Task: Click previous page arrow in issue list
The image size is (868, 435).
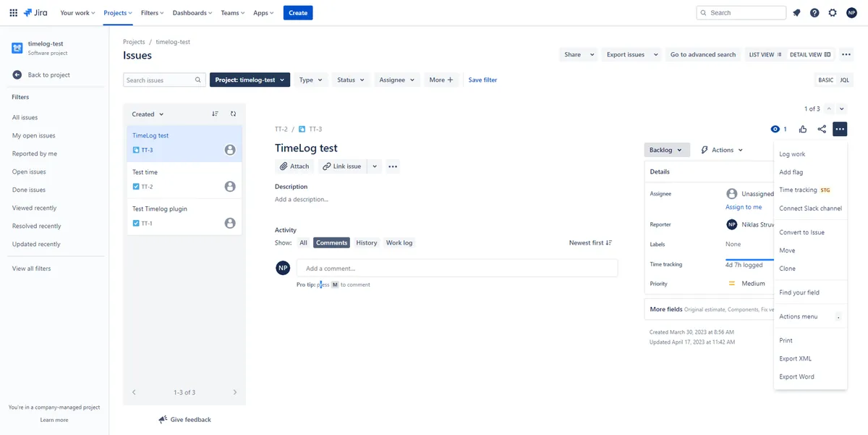Action: [134, 392]
